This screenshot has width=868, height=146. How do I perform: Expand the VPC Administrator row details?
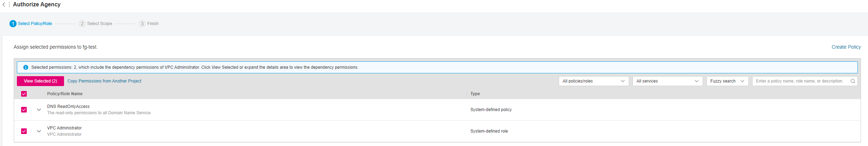tap(39, 131)
